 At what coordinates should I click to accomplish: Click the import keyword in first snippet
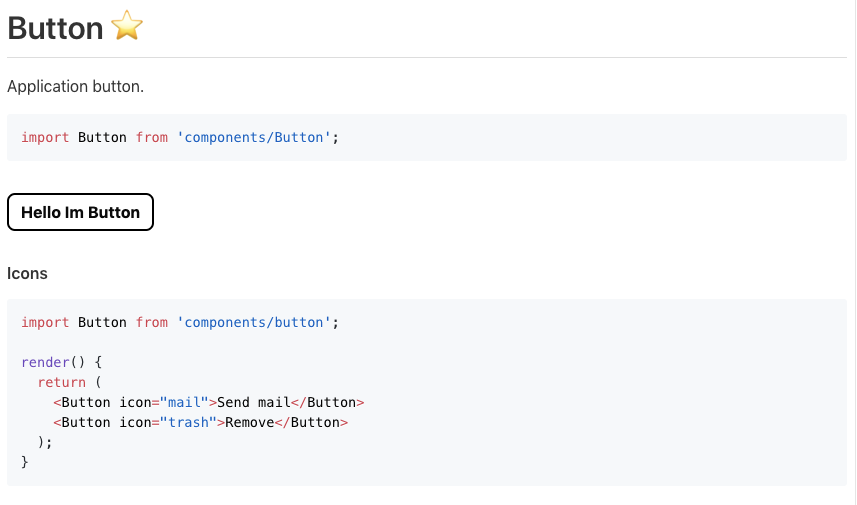pos(45,137)
